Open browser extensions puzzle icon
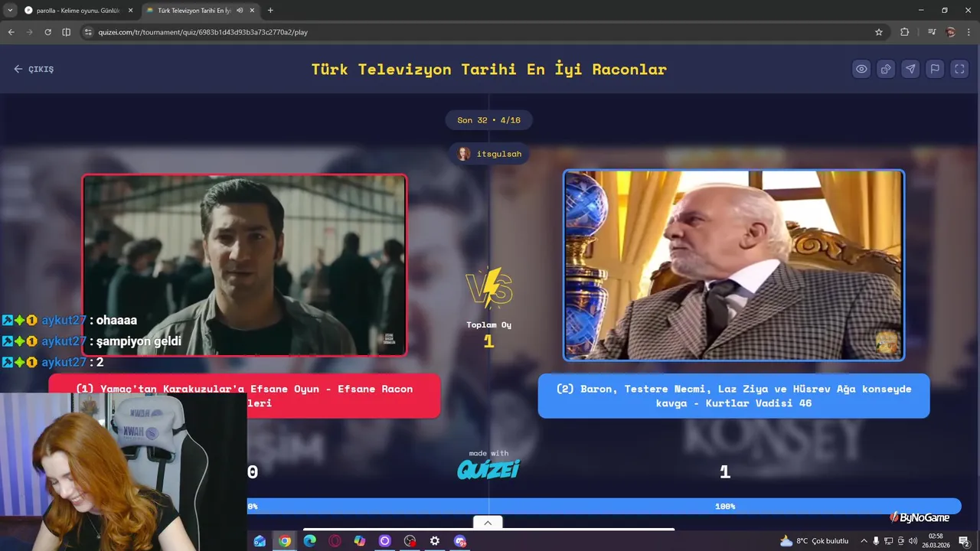The image size is (980, 551). coord(905,32)
